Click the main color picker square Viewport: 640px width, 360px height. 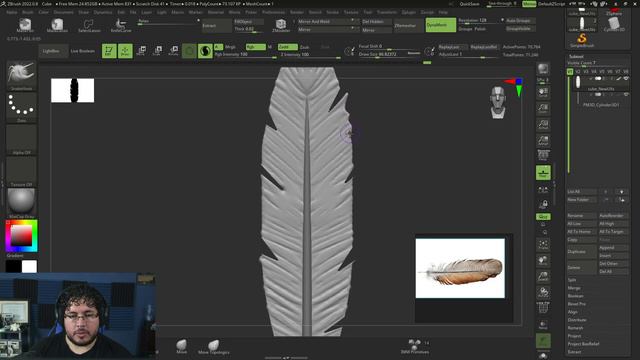[x=21, y=236]
